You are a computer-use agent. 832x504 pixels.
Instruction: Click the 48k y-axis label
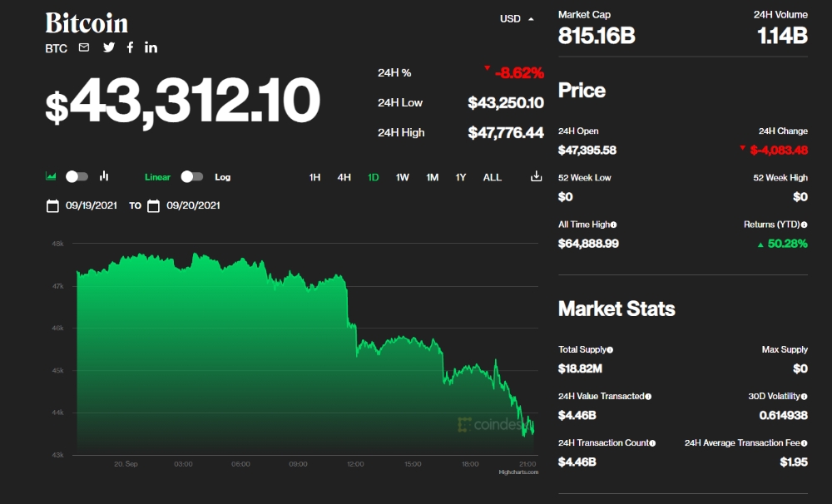(x=58, y=244)
